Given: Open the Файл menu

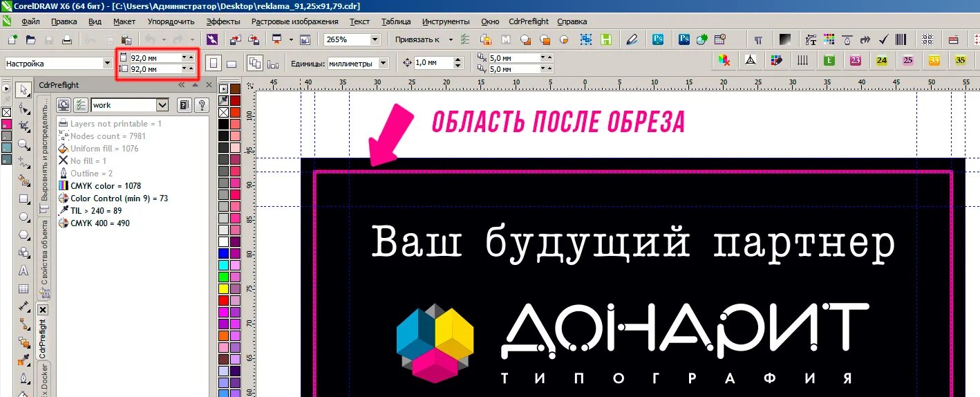Looking at the screenshot, I should [30, 21].
